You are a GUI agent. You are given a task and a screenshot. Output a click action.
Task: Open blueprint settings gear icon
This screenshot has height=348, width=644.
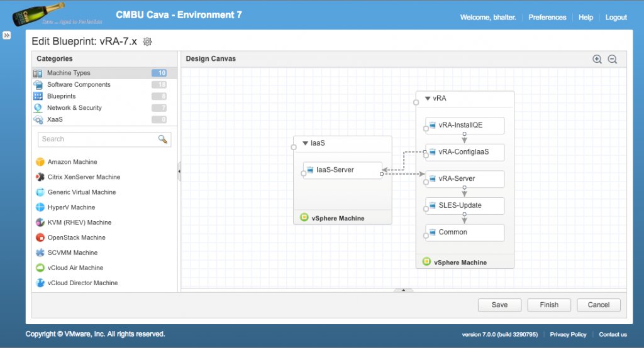(147, 41)
